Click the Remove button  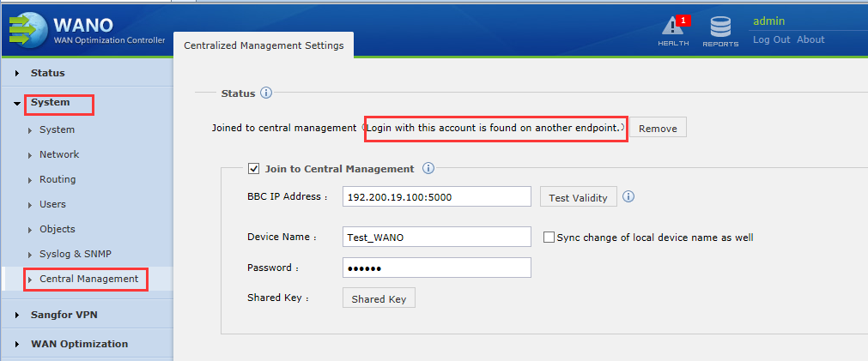pyautogui.click(x=658, y=129)
